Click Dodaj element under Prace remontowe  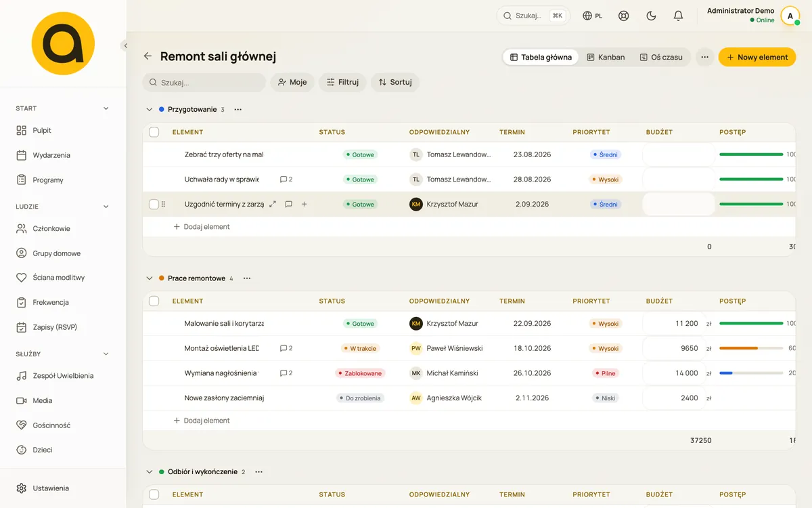202,421
